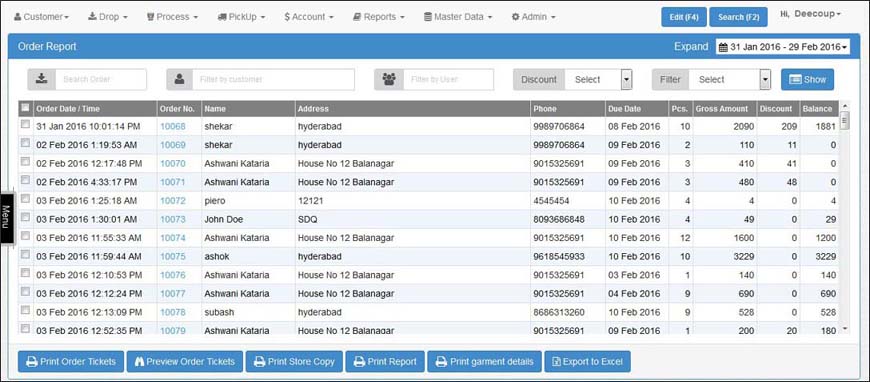Mark the checkbox for order 10078

pos(26,310)
